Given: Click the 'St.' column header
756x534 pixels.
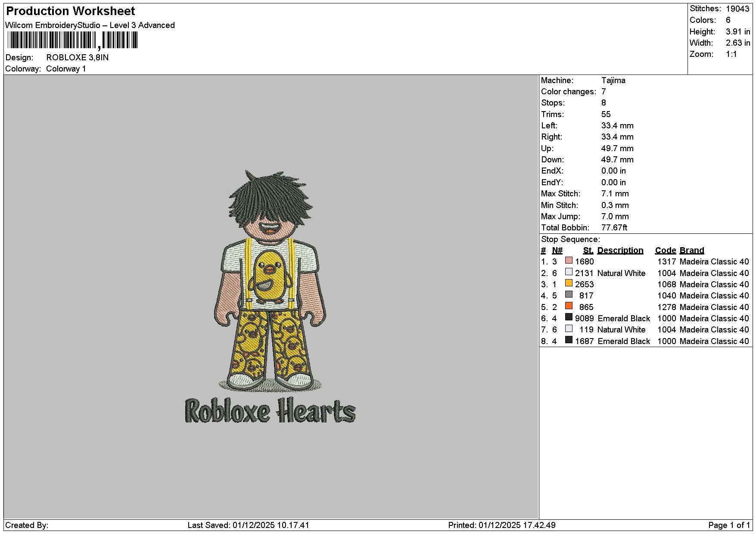Looking at the screenshot, I should 588,251.
